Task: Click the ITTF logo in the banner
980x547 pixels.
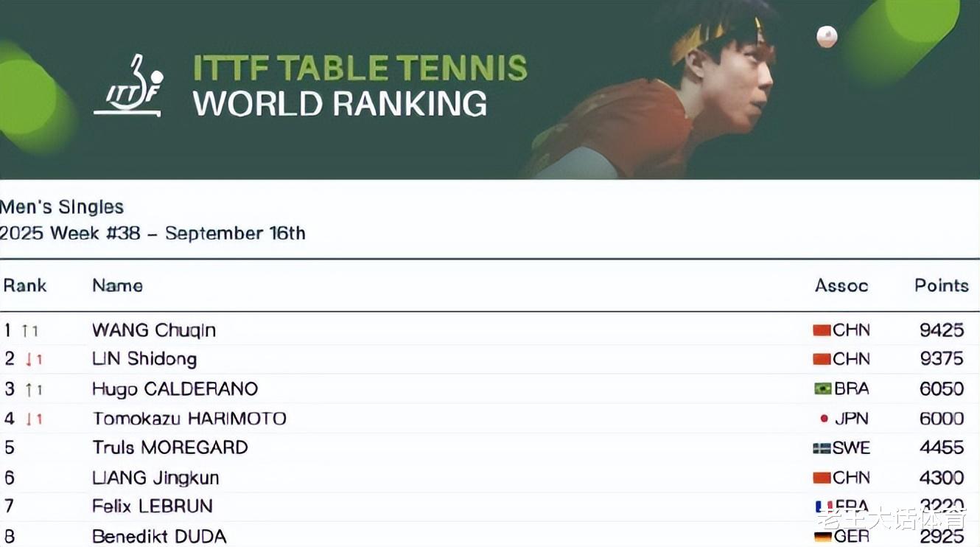Action: coord(128,86)
